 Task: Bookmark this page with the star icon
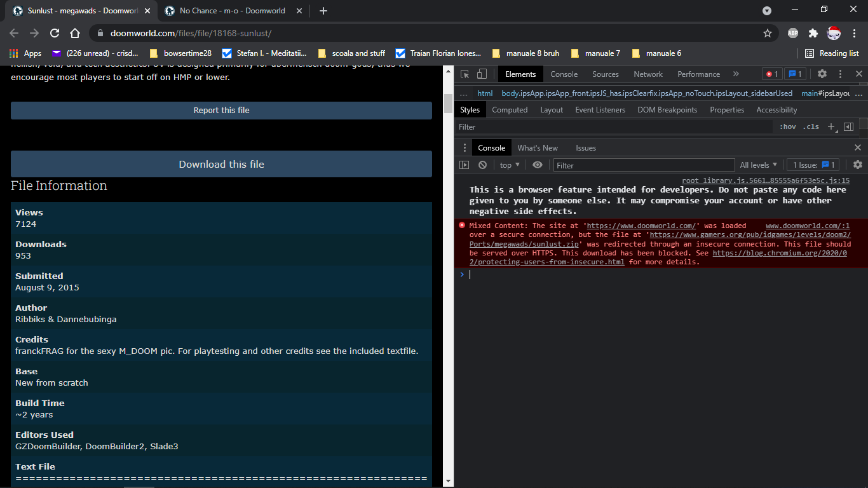pos(768,33)
